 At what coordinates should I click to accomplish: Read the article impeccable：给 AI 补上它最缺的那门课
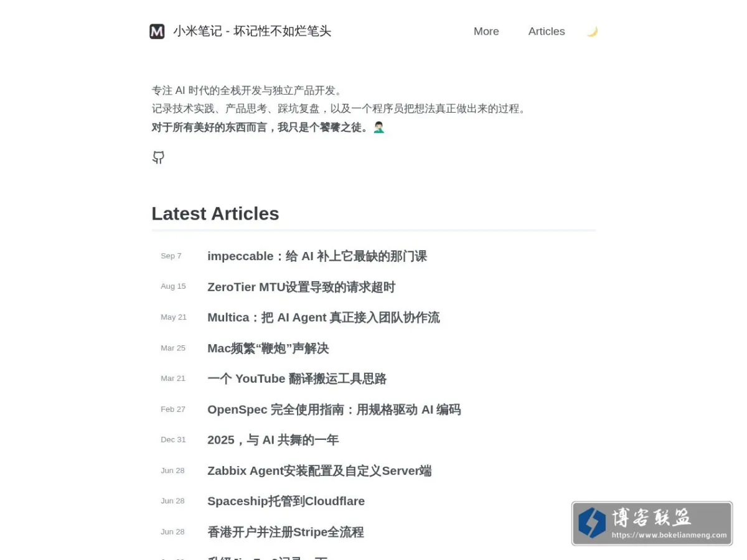tap(317, 256)
